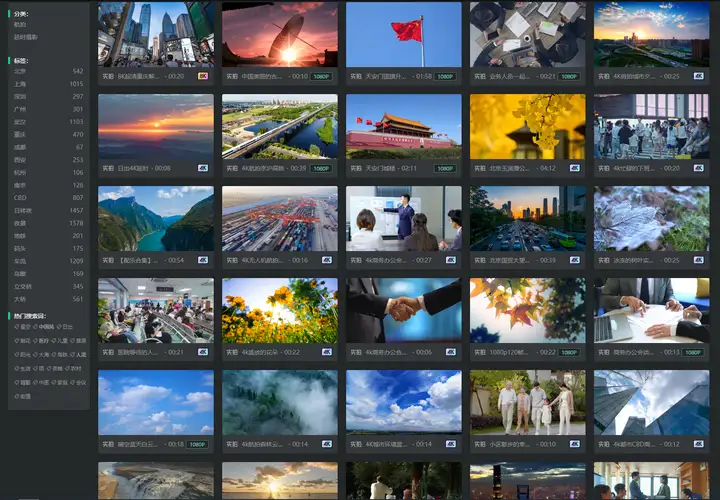Screen dimensions: 720x500
Task: Filter by the 夜景 tag (1578)
Action: click(x=48, y=223)
